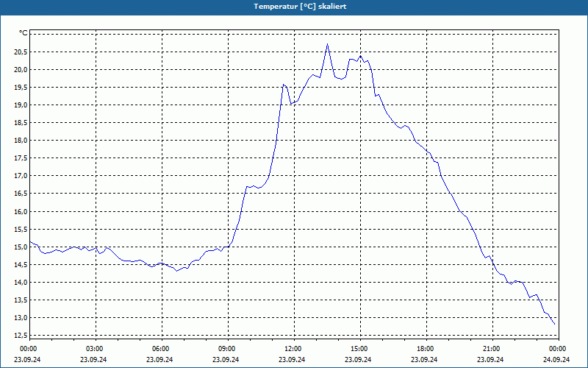Click the 15,0 y-axis label
Viewport: 588px width, 368px height.
(21, 247)
